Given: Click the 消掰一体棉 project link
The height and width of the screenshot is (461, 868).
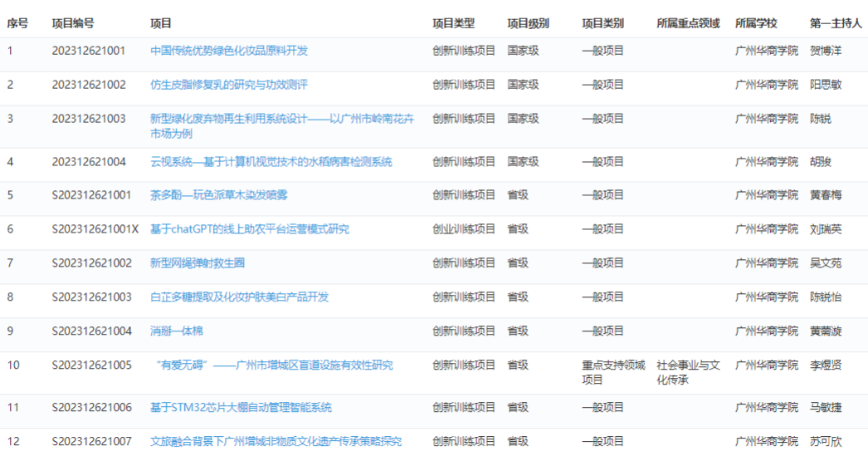Looking at the screenshot, I should point(176,331).
